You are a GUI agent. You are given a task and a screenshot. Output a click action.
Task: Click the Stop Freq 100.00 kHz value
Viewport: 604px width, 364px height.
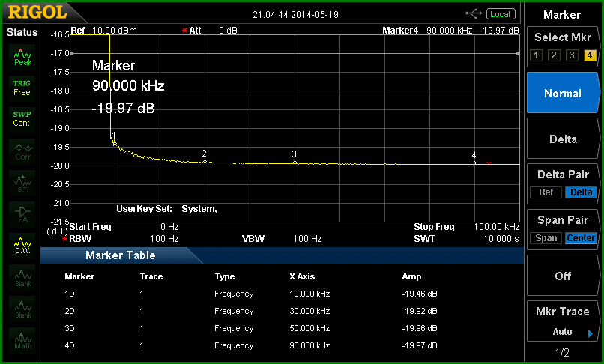[496, 227]
